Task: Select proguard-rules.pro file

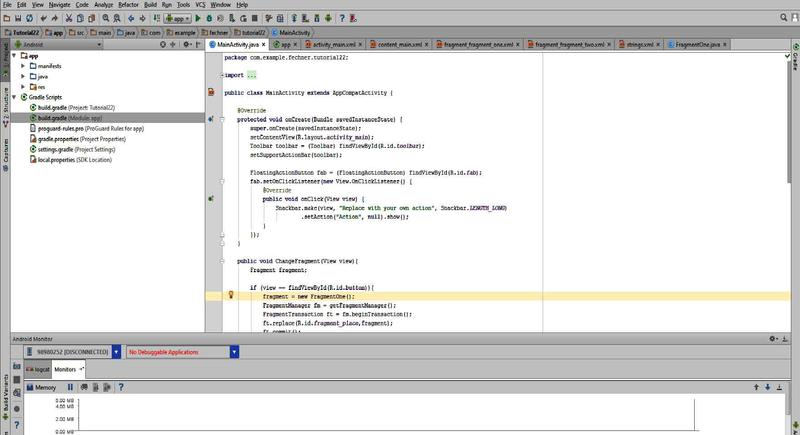Action: click(87, 129)
